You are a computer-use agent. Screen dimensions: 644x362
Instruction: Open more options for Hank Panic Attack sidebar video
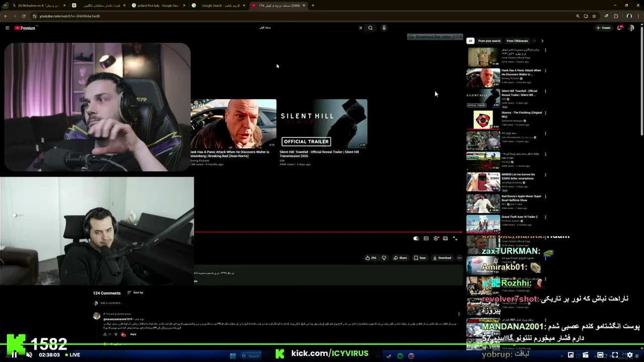coord(545,71)
